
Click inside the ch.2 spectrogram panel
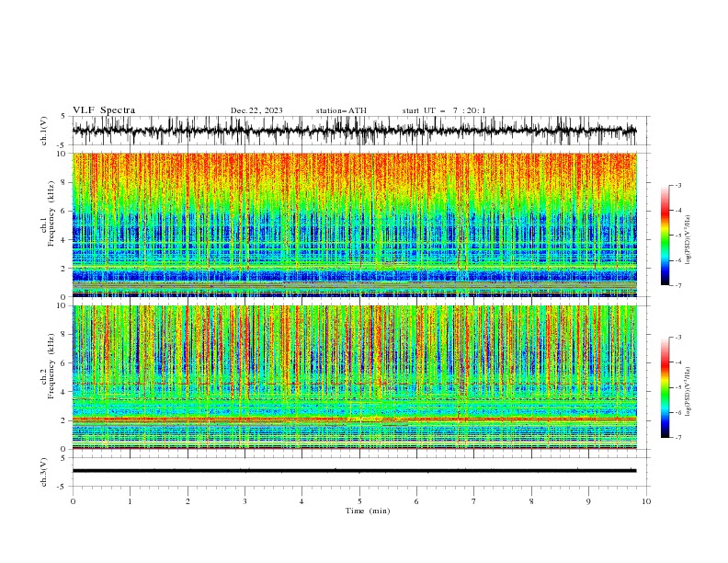355,377
